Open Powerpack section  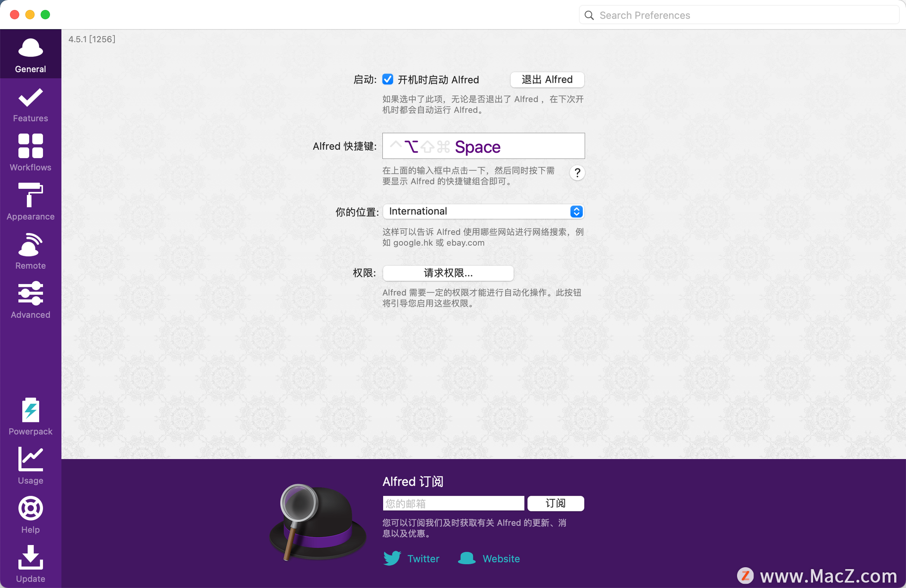point(30,417)
